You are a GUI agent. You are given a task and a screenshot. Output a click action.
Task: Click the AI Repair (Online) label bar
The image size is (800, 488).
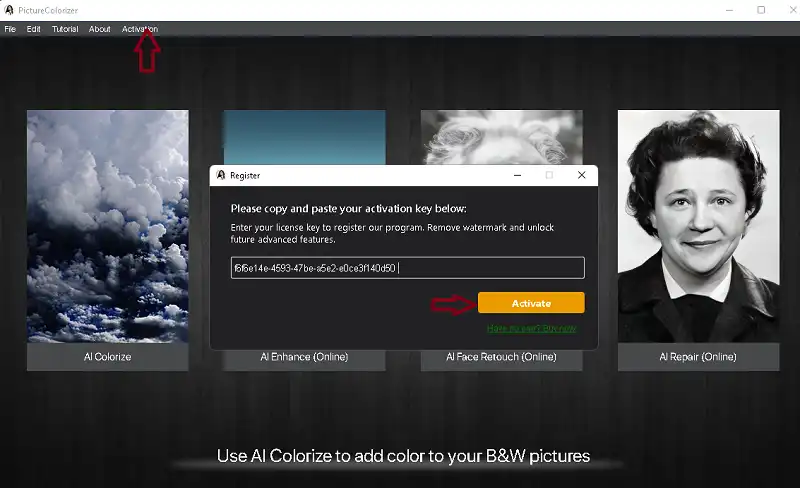(x=698, y=357)
